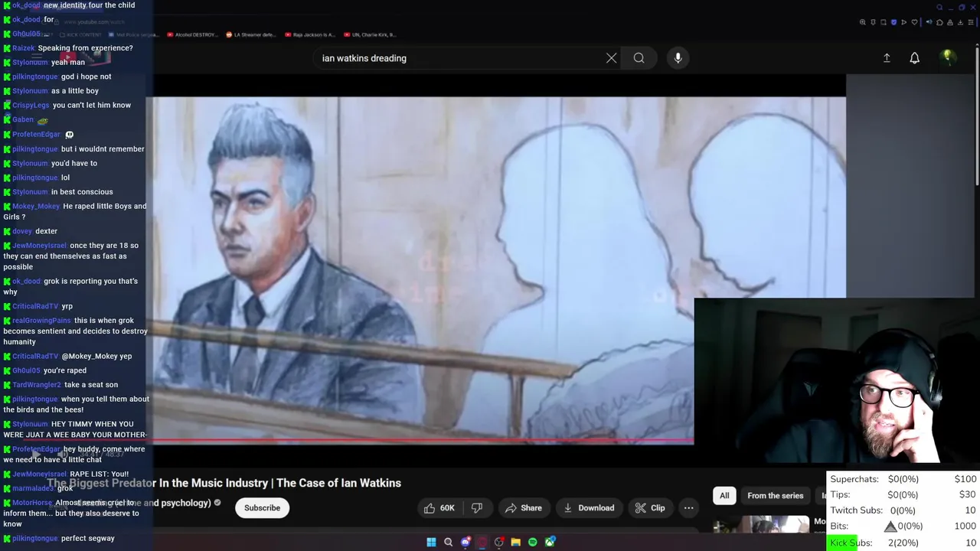Viewport: 980px width, 551px height.
Task: Open browser downloads icon
Action: point(961,22)
